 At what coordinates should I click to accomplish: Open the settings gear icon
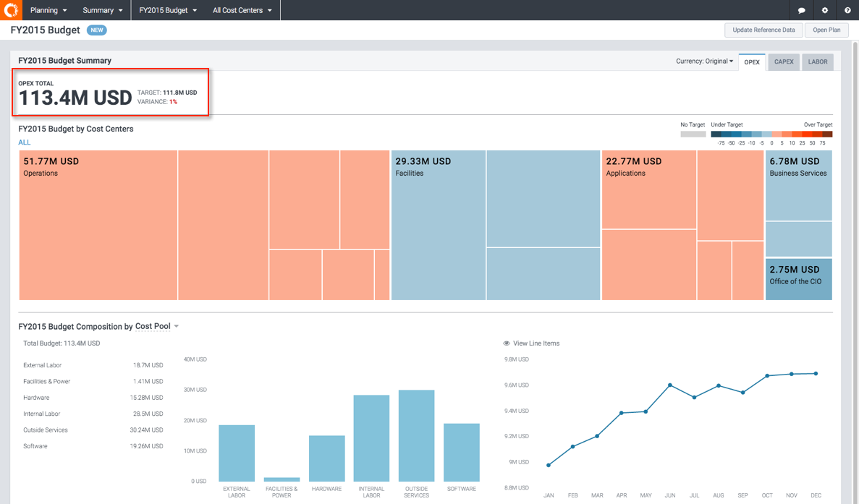824,11
